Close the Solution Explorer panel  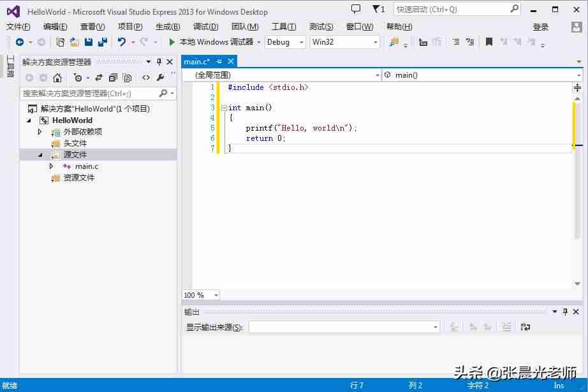[x=170, y=61]
